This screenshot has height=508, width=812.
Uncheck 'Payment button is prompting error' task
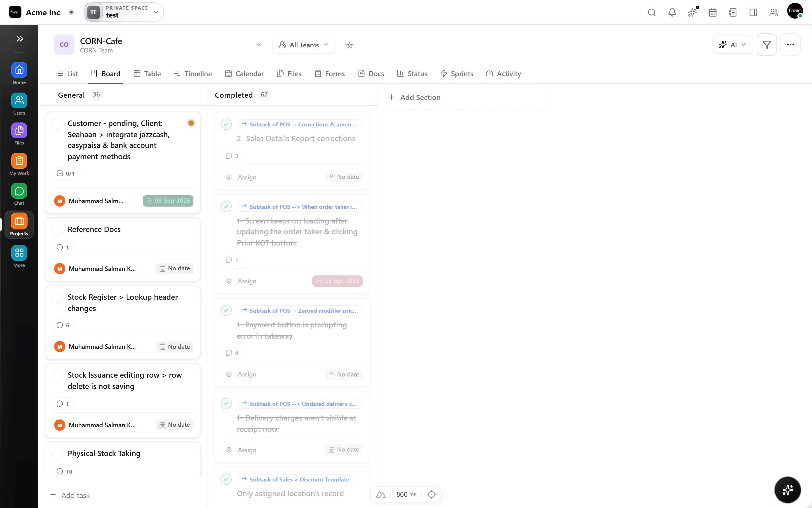[x=226, y=310]
